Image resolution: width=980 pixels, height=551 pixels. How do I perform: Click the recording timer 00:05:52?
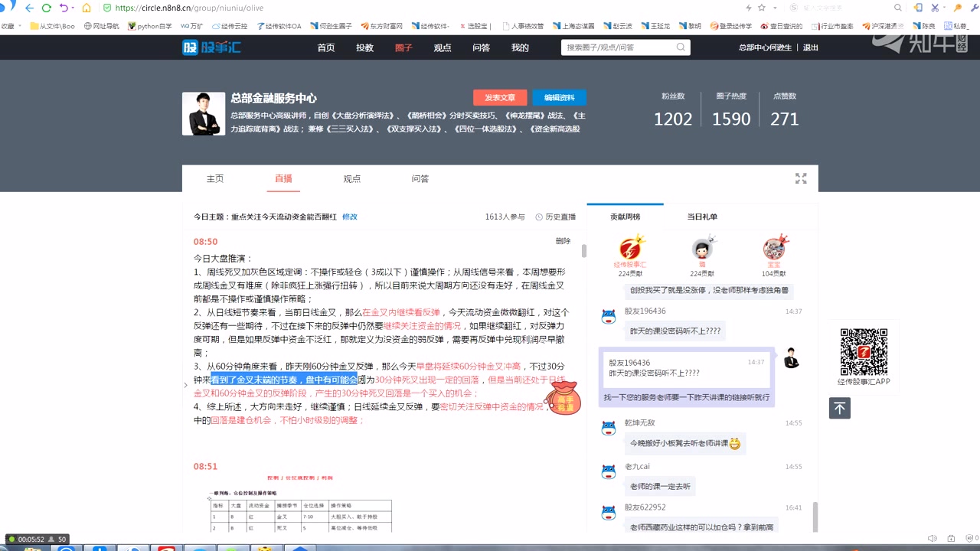tap(31, 539)
